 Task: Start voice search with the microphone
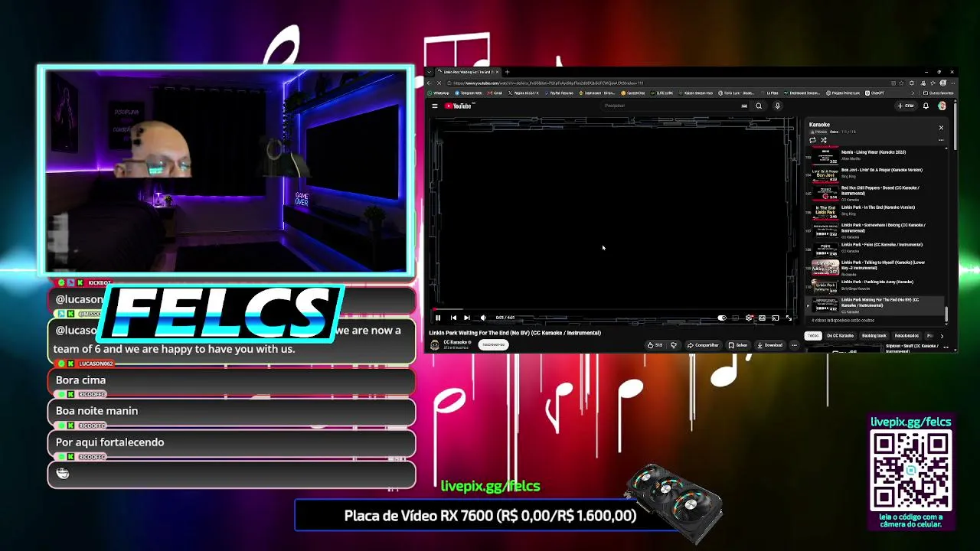[x=777, y=106]
